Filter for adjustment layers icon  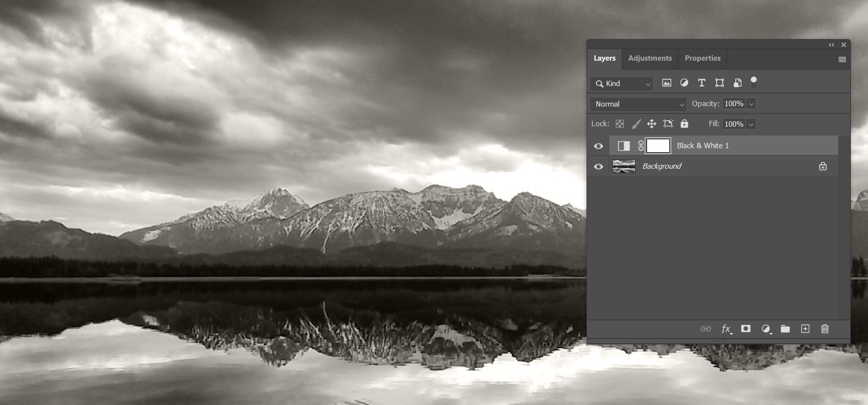point(684,83)
